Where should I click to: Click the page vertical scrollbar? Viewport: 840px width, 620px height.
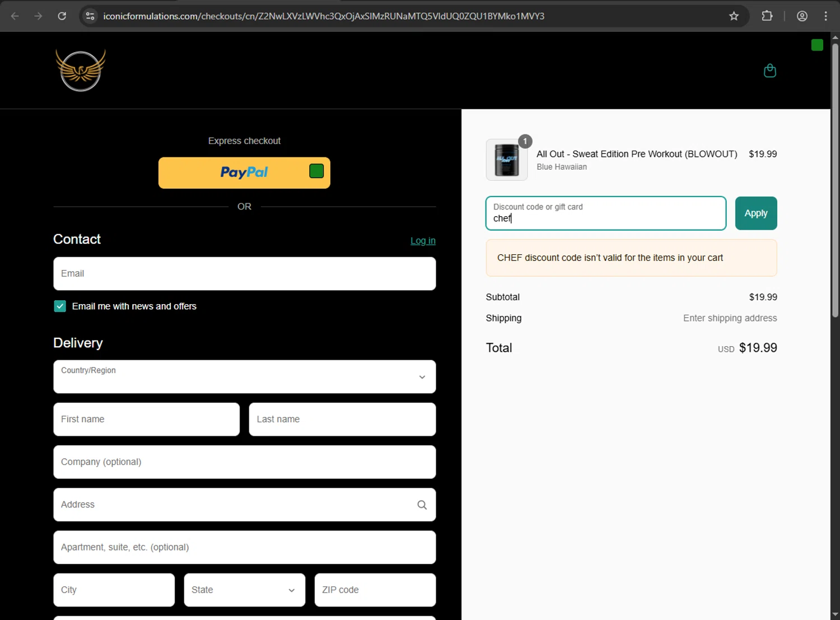[x=835, y=179]
